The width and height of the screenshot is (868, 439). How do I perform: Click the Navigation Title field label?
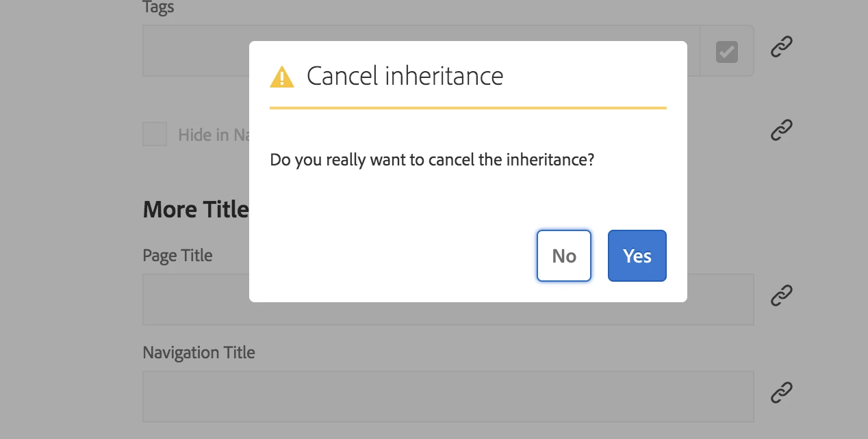[199, 353]
